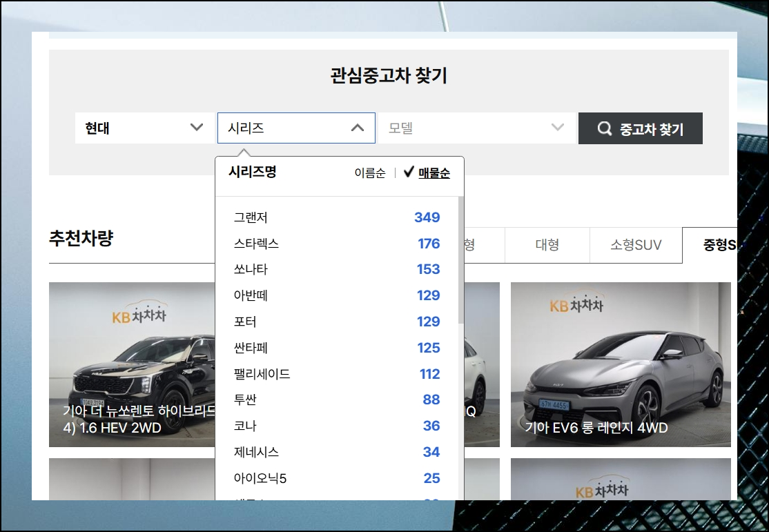769x532 pixels.
Task: Click the series dropdown list scrollbar
Action: point(460,260)
